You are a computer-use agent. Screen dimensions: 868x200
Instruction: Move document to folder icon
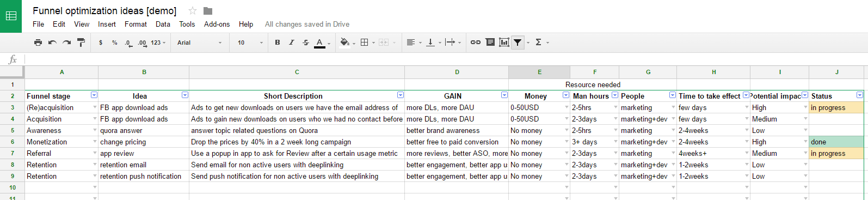tap(208, 10)
